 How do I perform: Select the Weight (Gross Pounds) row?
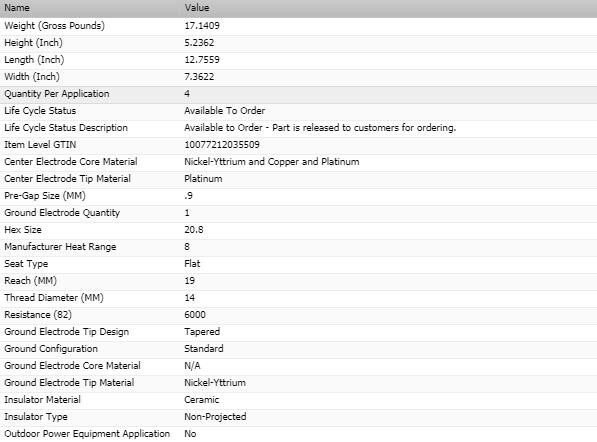click(298, 26)
